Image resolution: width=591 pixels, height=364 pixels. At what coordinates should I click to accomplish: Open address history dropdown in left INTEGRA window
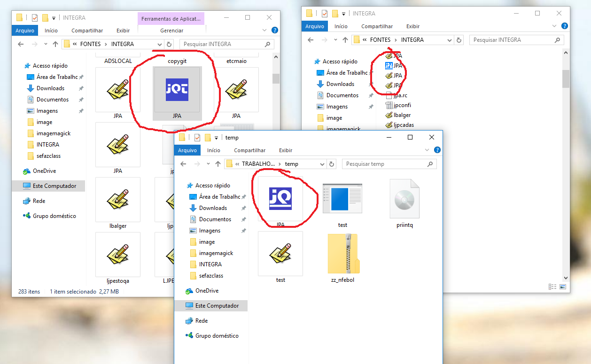click(x=159, y=44)
